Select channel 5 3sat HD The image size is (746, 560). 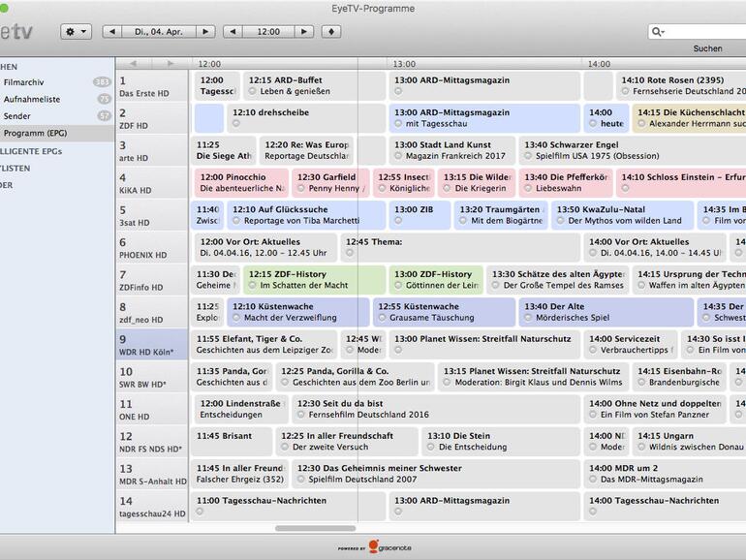152,215
